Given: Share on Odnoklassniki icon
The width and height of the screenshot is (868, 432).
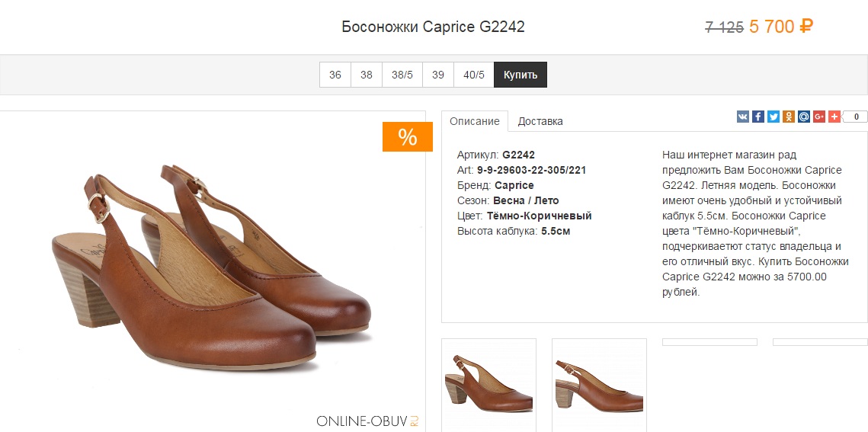Looking at the screenshot, I should (789, 117).
